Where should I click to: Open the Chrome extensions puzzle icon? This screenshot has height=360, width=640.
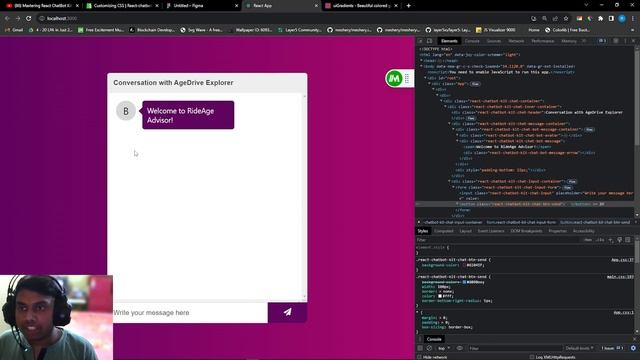(x=600, y=18)
